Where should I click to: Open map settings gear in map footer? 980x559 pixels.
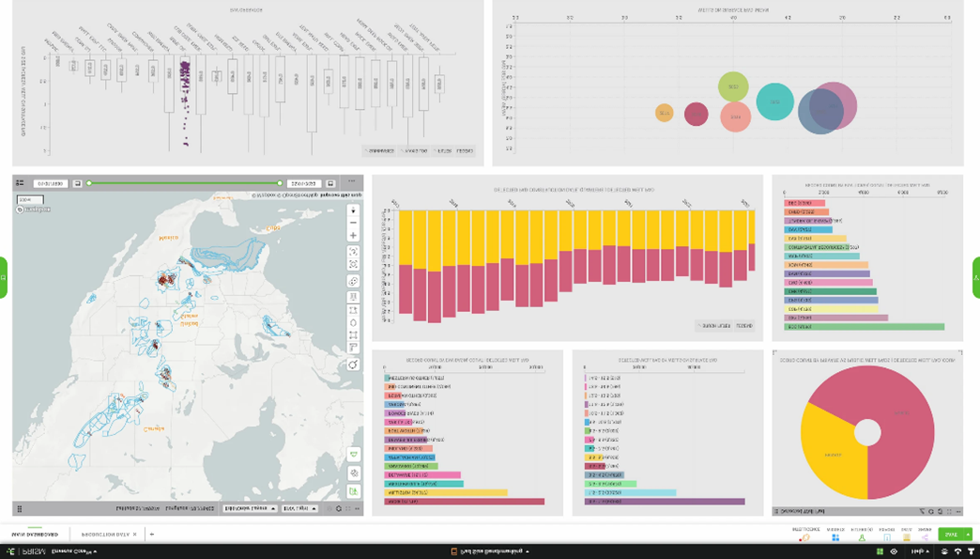339,509
